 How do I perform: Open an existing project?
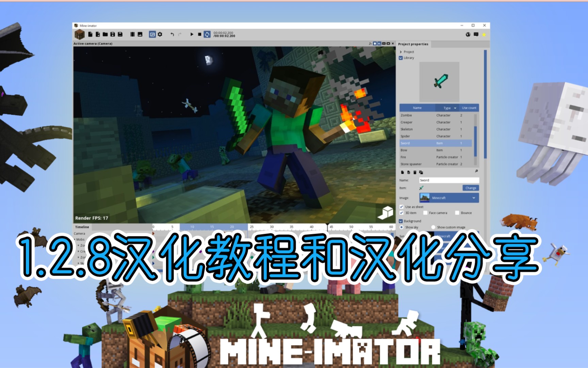coord(104,34)
